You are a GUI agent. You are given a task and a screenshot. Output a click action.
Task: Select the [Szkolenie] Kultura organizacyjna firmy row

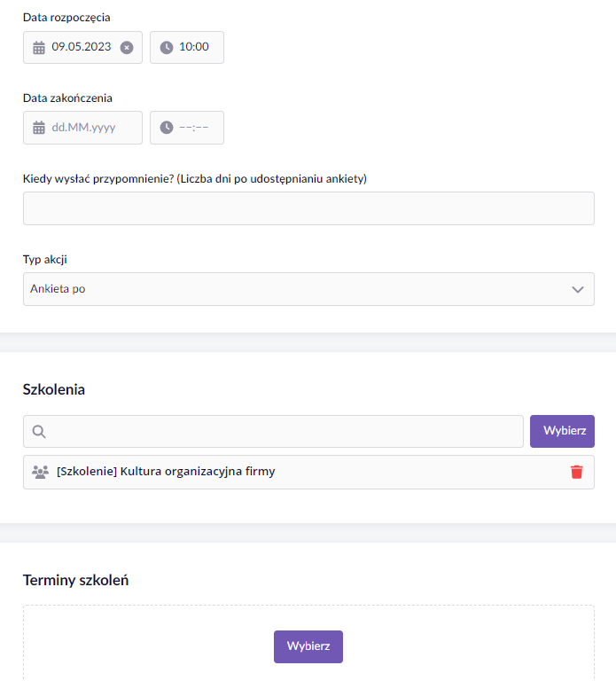tap(308, 472)
